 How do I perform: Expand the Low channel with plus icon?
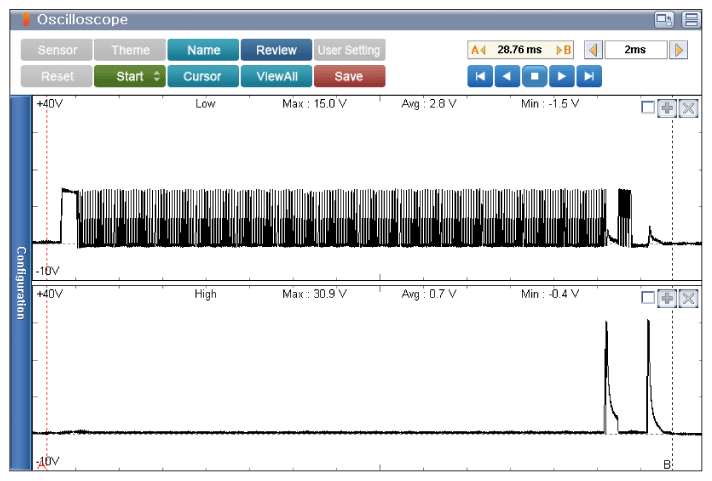pos(667,108)
